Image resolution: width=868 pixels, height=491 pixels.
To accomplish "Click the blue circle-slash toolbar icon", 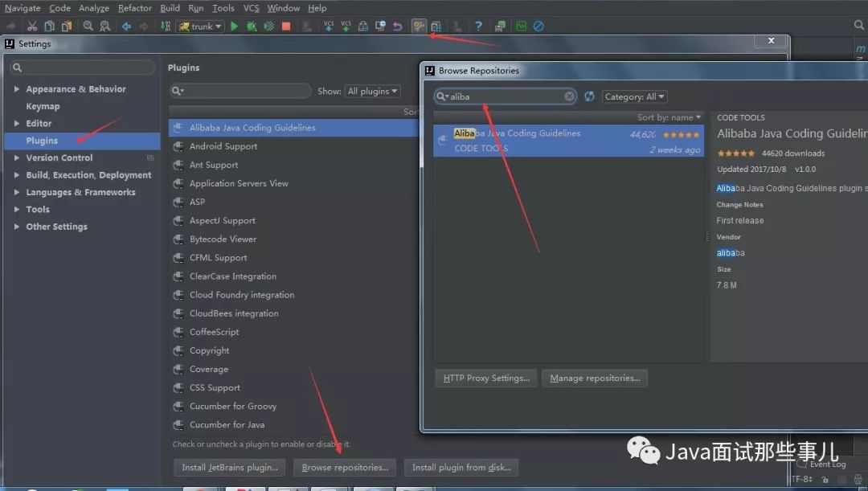I will (538, 26).
